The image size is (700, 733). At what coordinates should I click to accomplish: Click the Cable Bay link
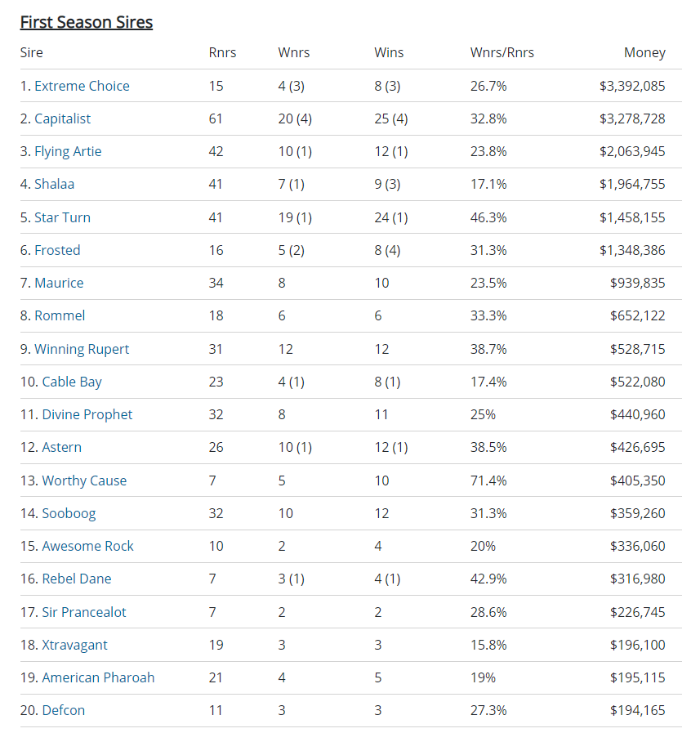(x=72, y=382)
